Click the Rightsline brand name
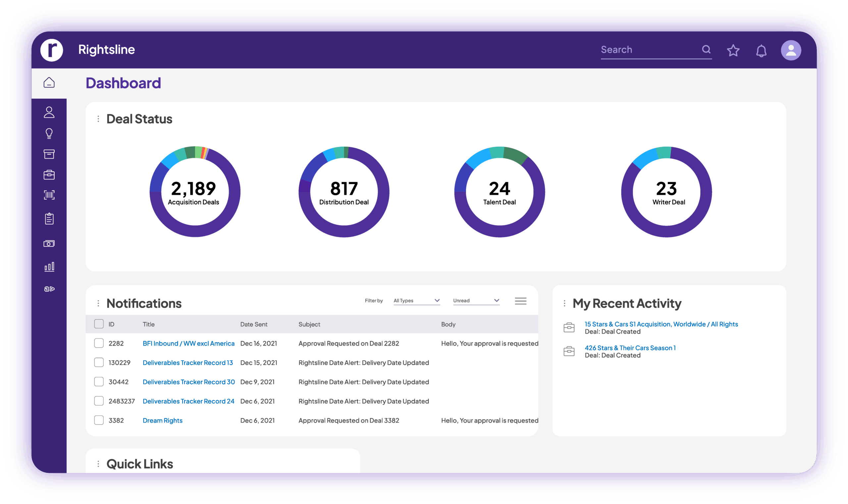This screenshot has height=504, width=848. [106, 50]
